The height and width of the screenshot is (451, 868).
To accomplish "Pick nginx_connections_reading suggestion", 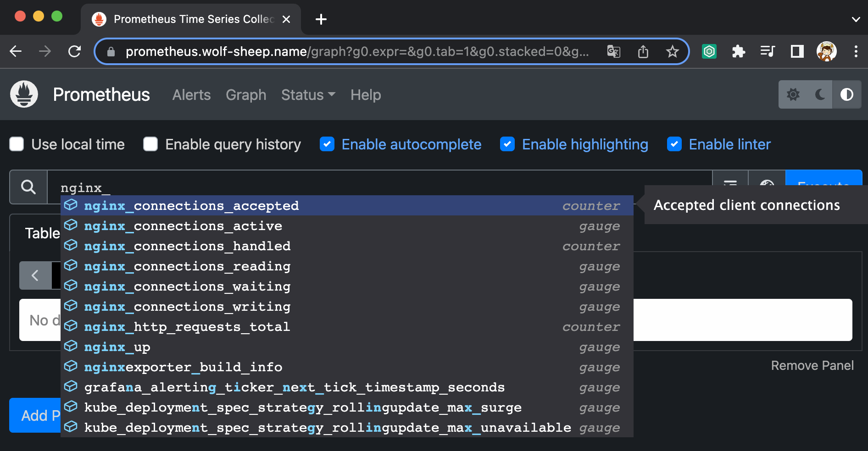I will coord(347,266).
